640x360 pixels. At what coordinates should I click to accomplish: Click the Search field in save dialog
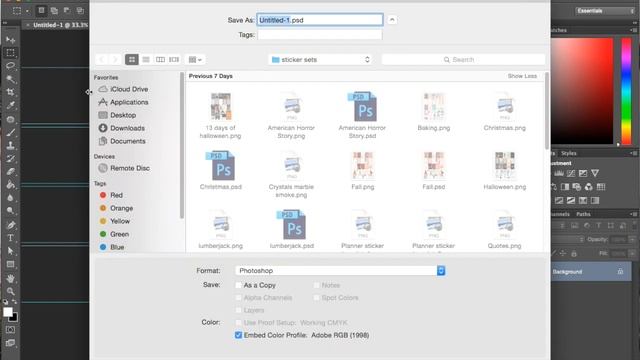point(463,60)
